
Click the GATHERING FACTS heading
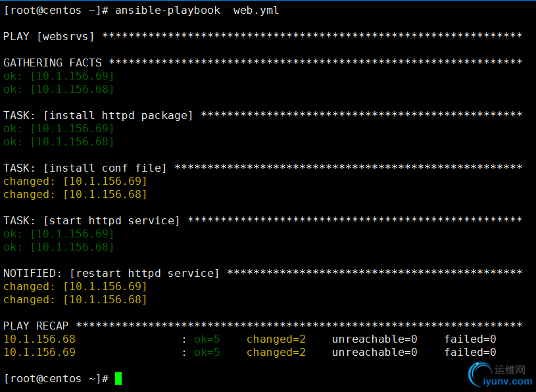pos(53,62)
